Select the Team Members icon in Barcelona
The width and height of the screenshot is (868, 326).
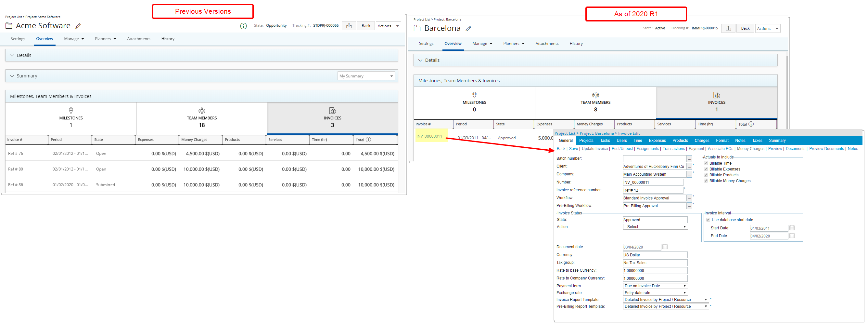[595, 95]
